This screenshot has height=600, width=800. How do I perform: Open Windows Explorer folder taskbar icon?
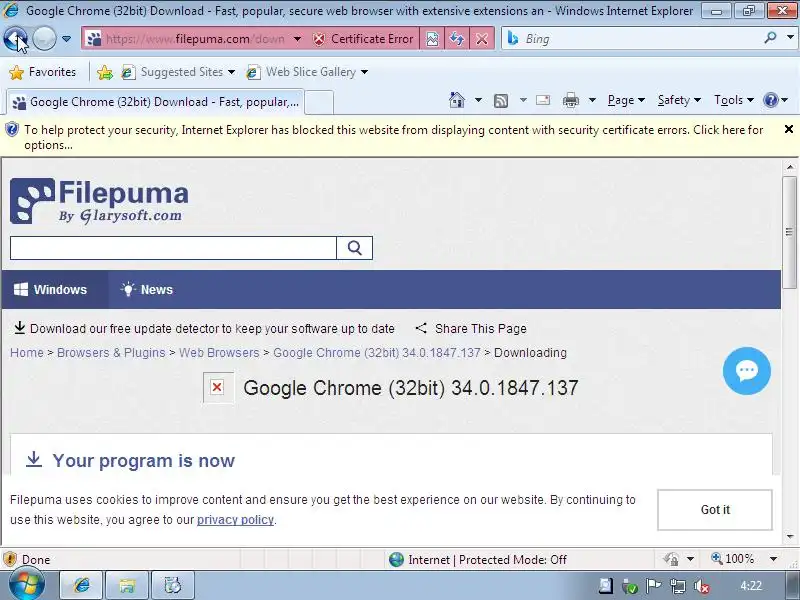[127, 585]
